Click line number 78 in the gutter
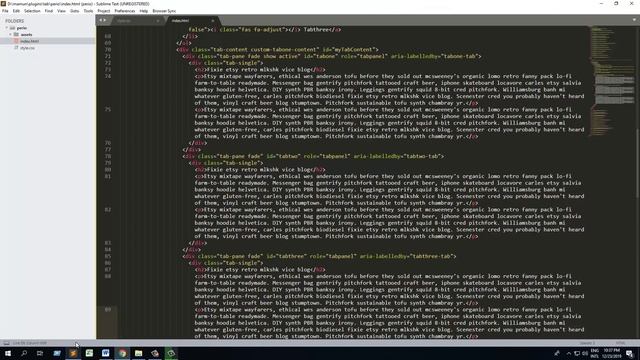Image resolution: width=640 pixels, height=360 pixels. [108, 156]
